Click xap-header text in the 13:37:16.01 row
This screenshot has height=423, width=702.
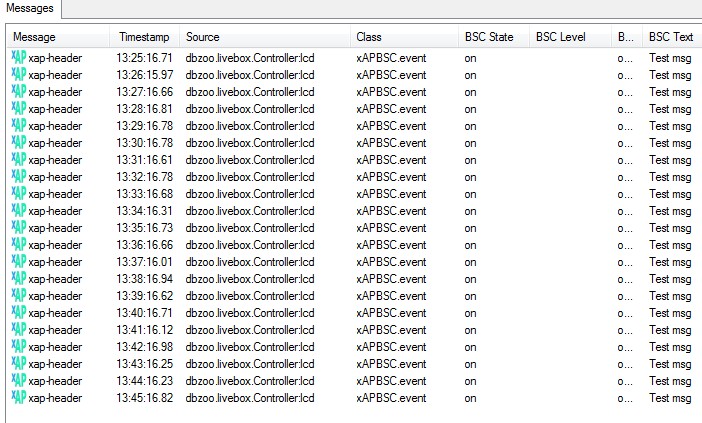coord(55,262)
